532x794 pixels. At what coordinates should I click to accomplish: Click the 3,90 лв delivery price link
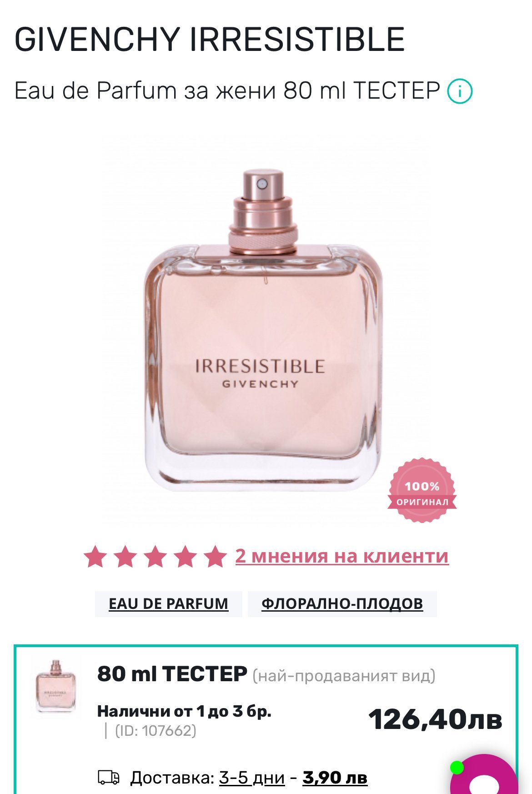pos(335,778)
